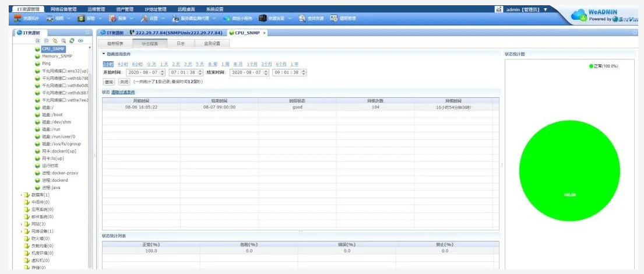Click the 防火墙(0) folder icon
This screenshot has width=644, height=274.
click(27, 238)
